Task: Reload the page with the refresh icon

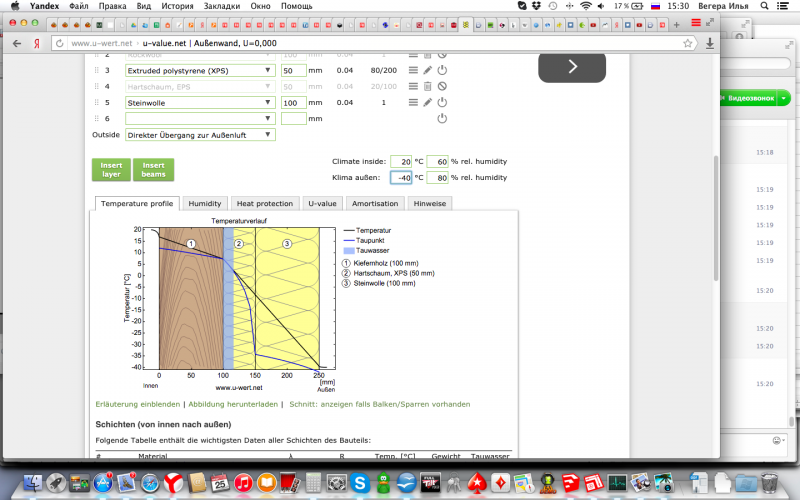Action: [x=60, y=43]
